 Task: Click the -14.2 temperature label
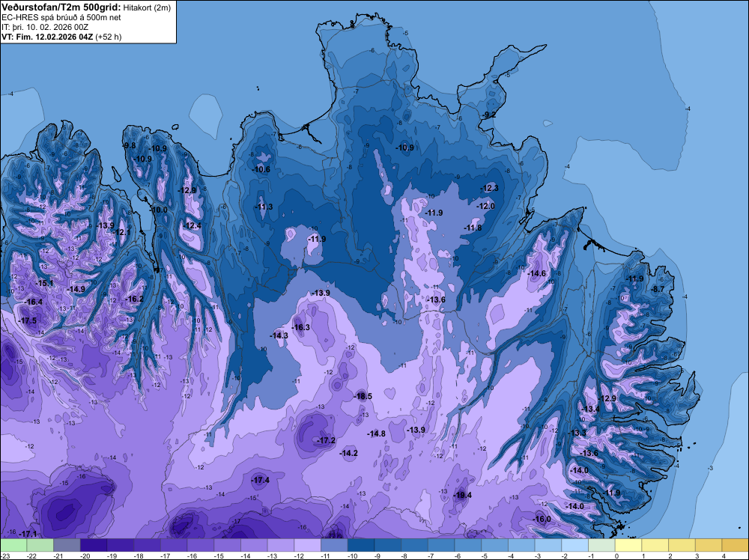point(349,453)
